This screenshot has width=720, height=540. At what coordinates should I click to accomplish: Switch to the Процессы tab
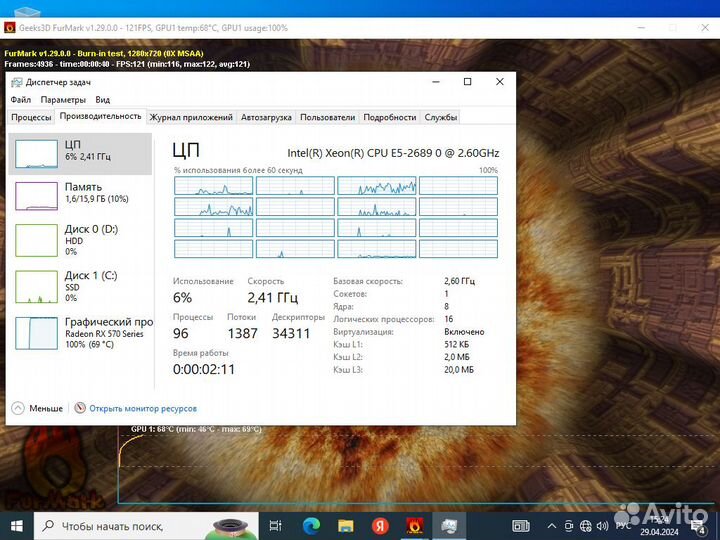click(x=31, y=117)
